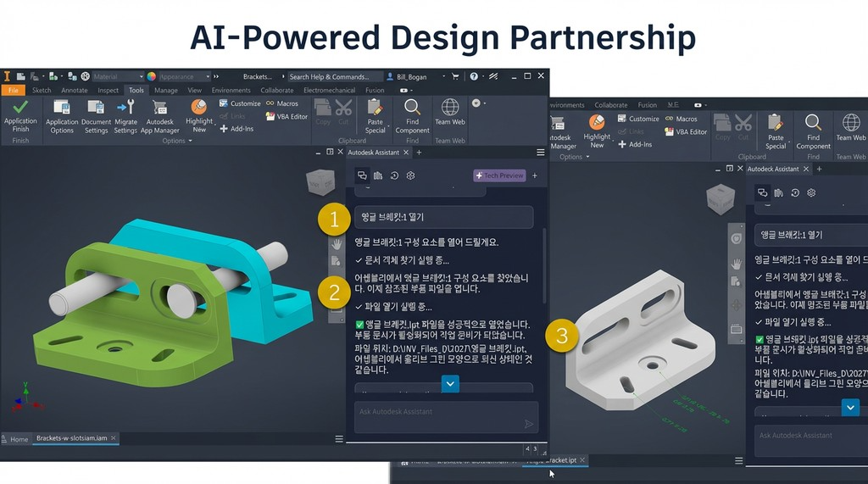868x484 pixels.
Task: Click the chat icon in left Assistant panel
Action: [x=362, y=175]
